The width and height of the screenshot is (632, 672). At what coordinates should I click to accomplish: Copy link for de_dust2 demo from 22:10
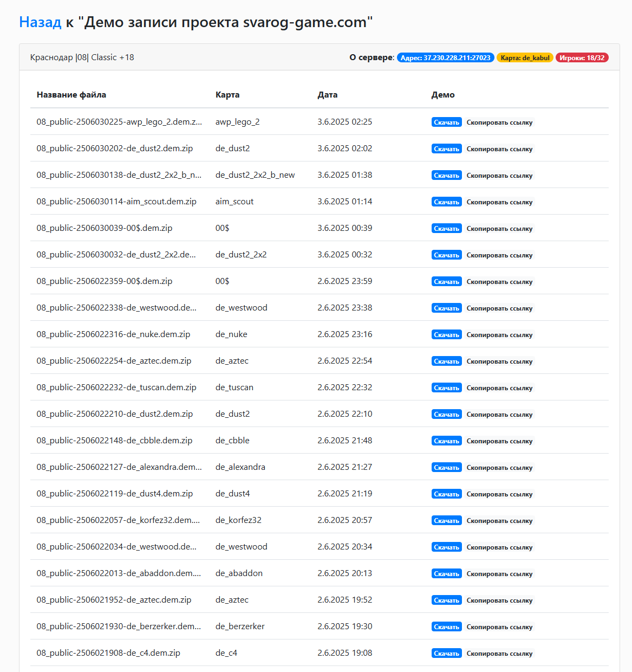click(x=500, y=414)
